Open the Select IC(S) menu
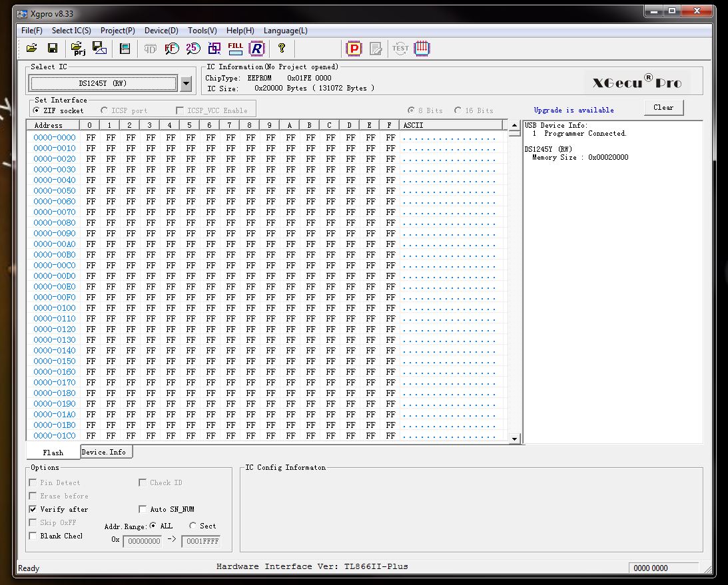 pos(71,31)
